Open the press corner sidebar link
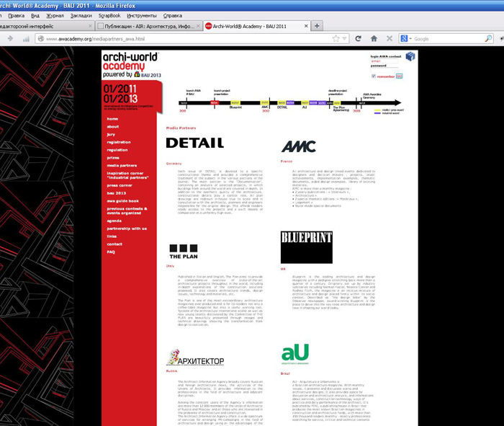 (x=120, y=185)
